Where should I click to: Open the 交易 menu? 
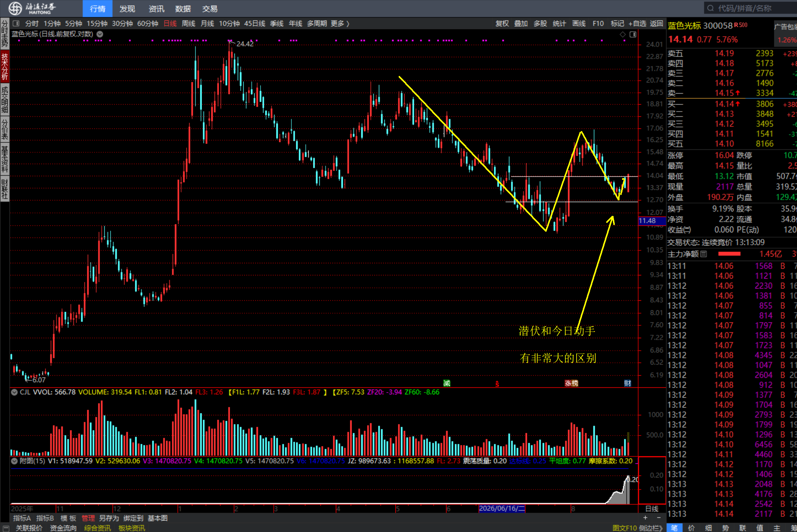[x=210, y=8]
